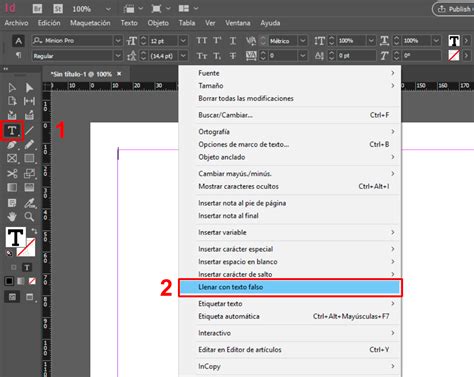Toggle Subscript formatting
Viewport: 474px width, 377px height.
coord(217,56)
